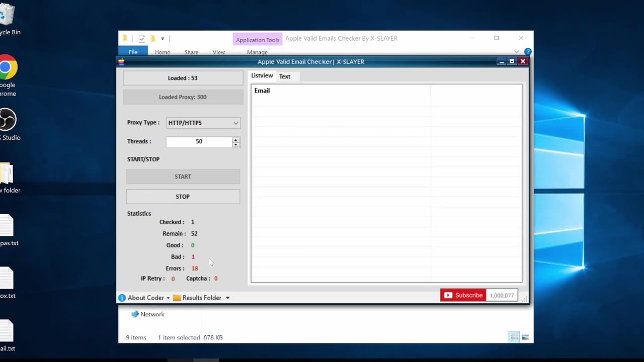Image resolution: width=644 pixels, height=362 pixels.
Task: Click the Remain count value 52
Action: pos(194,234)
